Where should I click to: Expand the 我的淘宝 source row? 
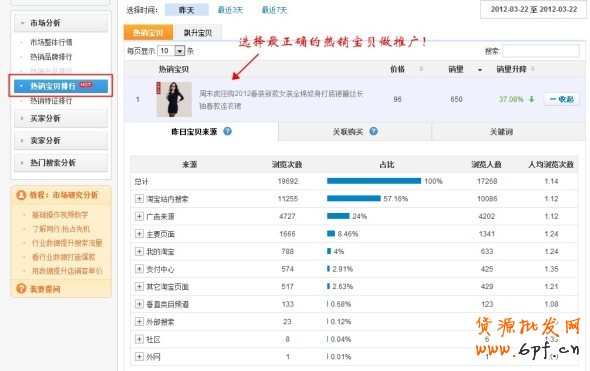tap(139, 251)
